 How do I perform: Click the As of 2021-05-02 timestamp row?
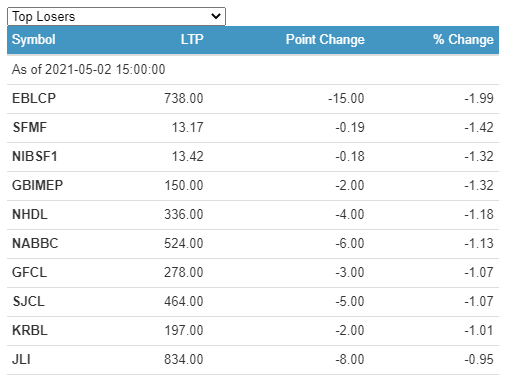tap(253, 70)
